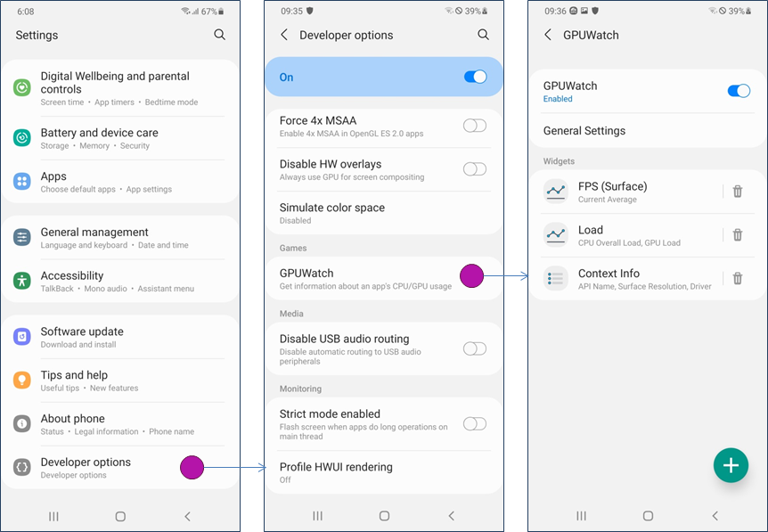Open Developer options in the Settings list
Screen dimensions: 768x532
(x=86, y=468)
